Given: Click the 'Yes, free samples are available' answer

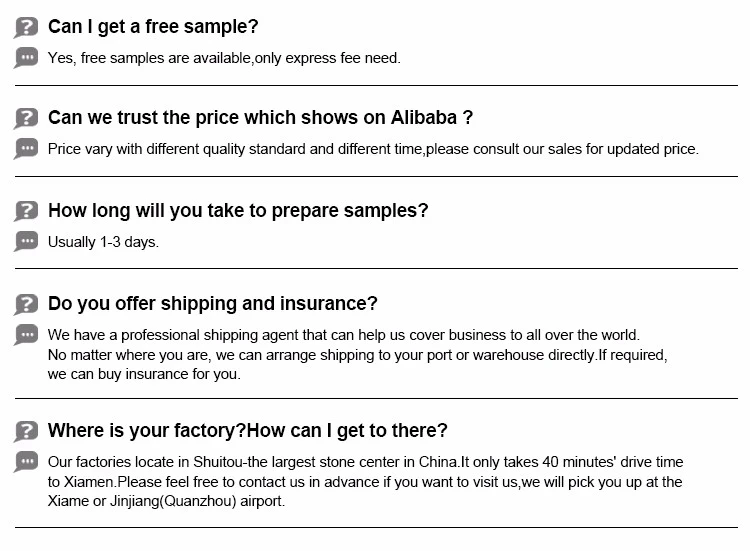Looking at the screenshot, I should tap(224, 58).
